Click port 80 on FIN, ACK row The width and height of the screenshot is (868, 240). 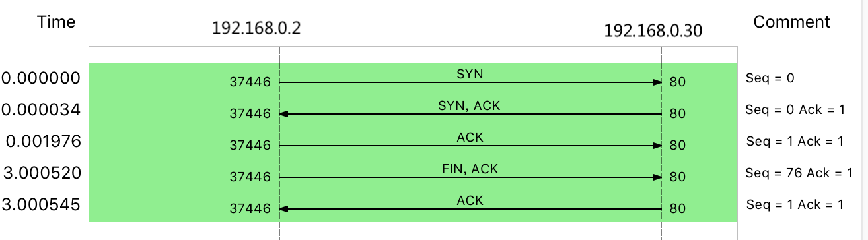(x=677, y=177)
